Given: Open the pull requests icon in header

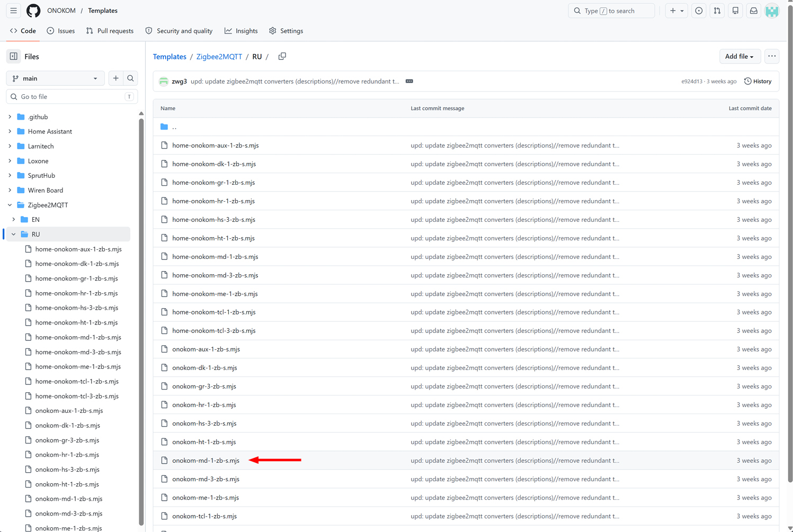Looking at the screenshot, I should (717, 11).
